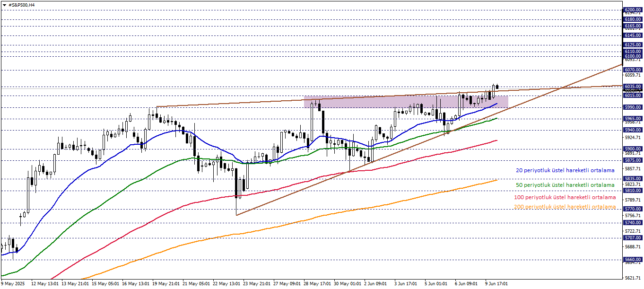Click the 23 May 21:01 time label

pyautogui.click(x=257, y=284)
